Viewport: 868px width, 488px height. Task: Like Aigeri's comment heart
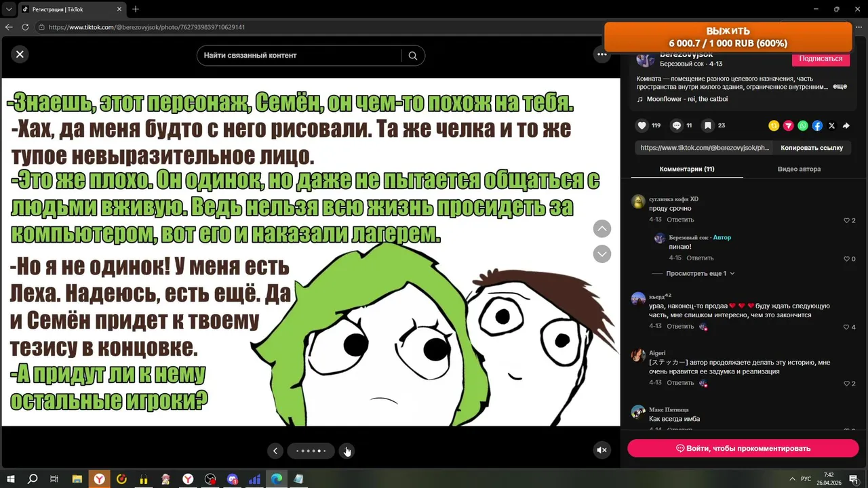click(846, 383)
